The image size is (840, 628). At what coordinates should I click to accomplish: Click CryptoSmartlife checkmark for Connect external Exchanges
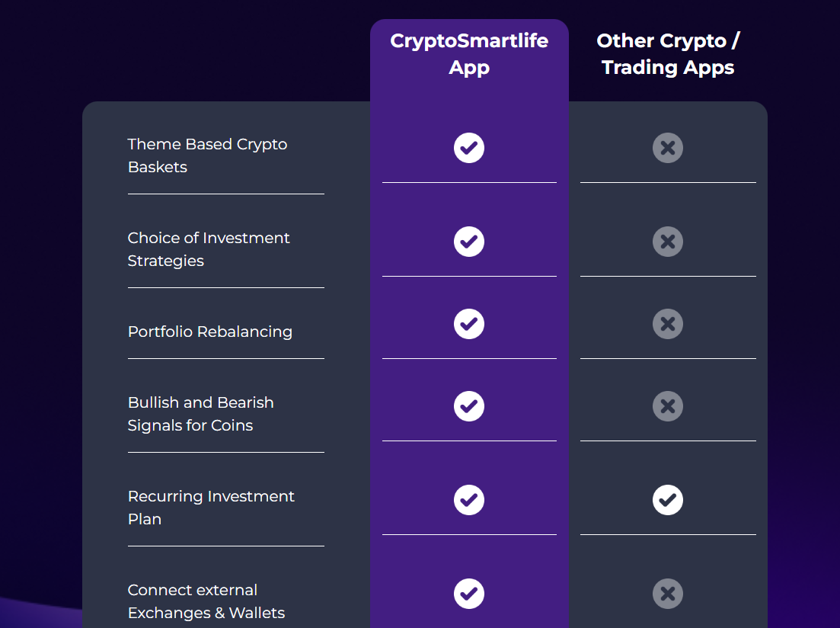(x=469, y=594)
